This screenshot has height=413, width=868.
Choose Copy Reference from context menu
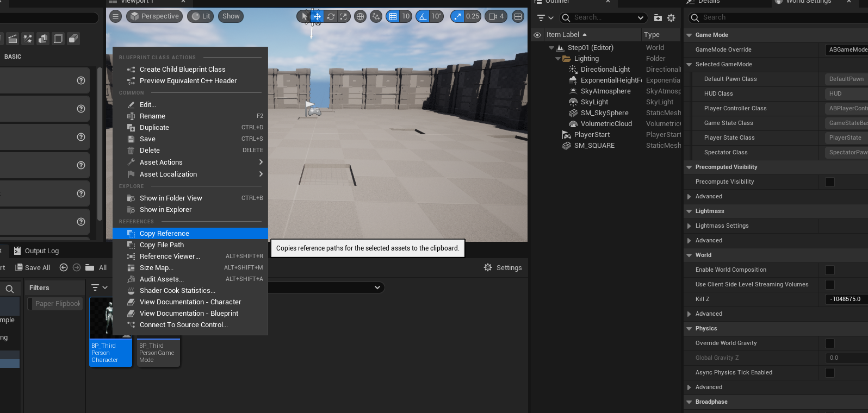coord(164,234)
